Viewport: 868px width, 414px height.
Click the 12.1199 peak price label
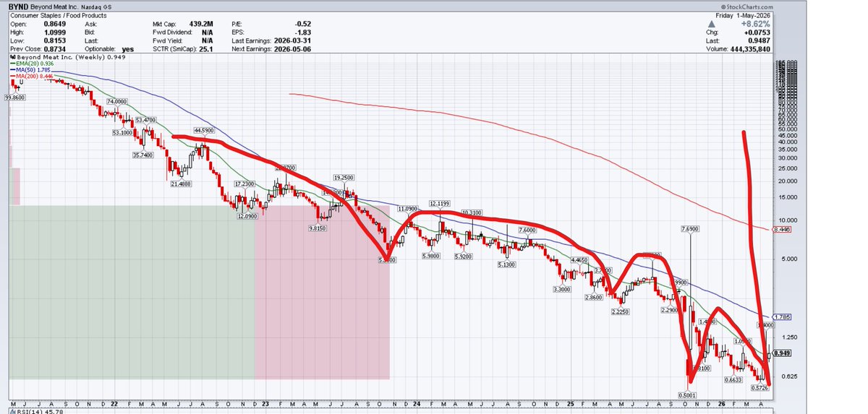pos(440,203)
